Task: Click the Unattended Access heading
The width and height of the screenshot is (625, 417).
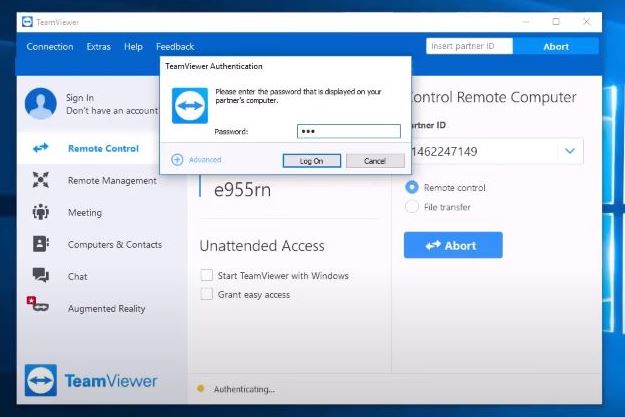Action: click(262, 246)
